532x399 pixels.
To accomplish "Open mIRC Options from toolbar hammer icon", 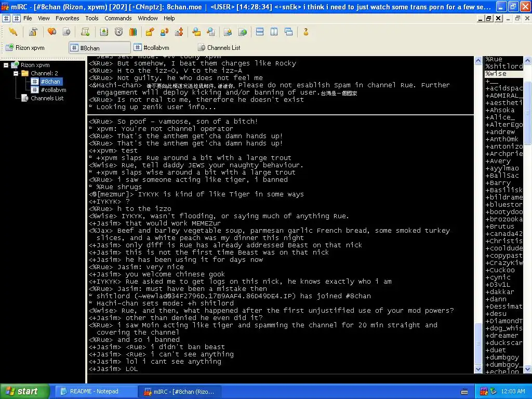I will click(33, 32).
